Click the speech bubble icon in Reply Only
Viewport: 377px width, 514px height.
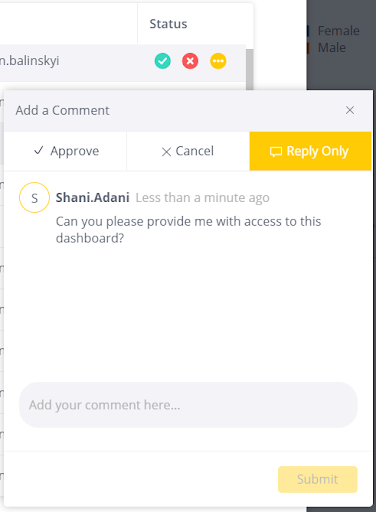[x=276, y=152]
